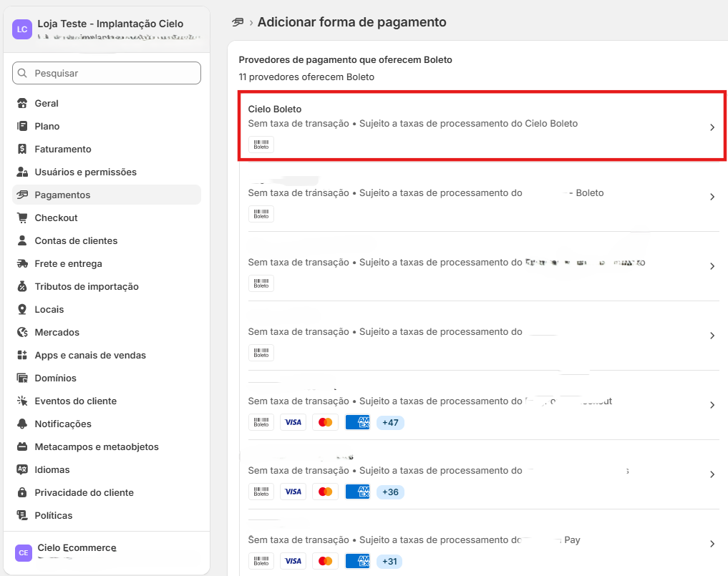
Task: Click the Idiomas translate icon
Action: tap(21, 469)
